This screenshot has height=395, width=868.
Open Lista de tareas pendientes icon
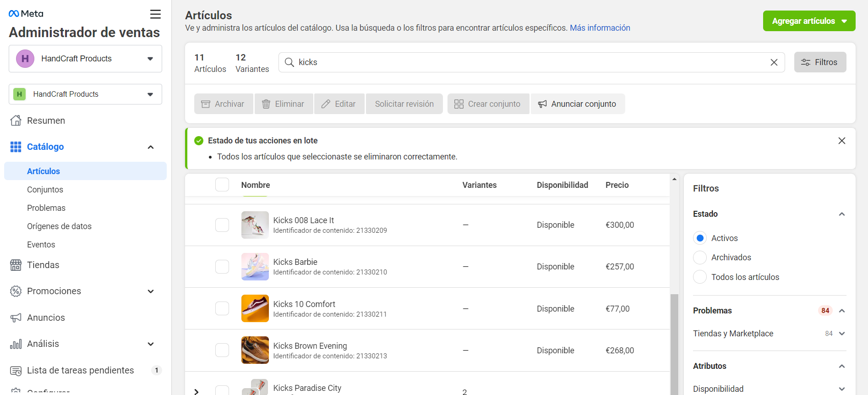(x=16, y=370)
